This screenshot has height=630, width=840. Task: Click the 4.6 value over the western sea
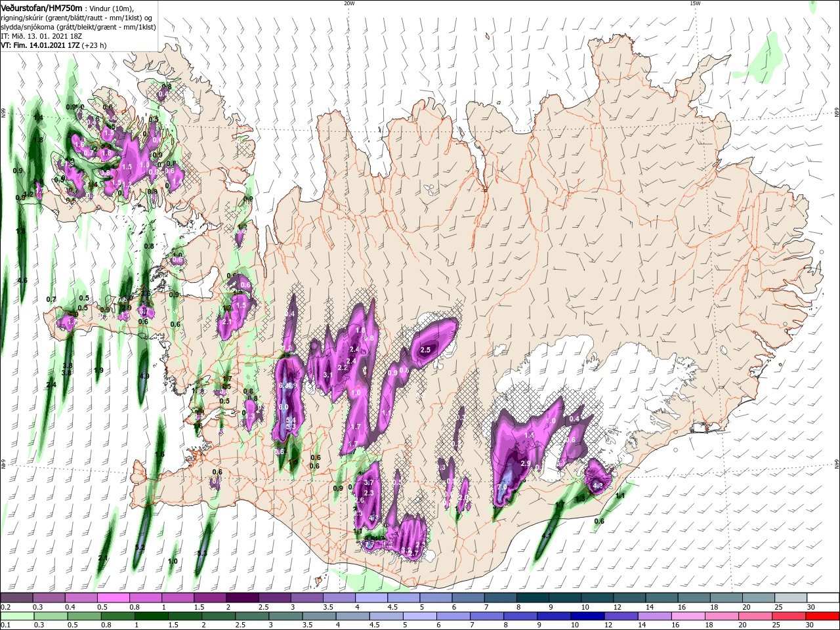(22, 281)
